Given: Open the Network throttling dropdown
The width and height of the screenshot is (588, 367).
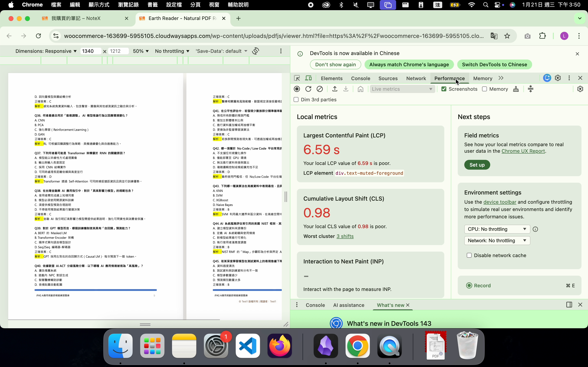Looking at the screenshot, I should pyautogui.click(x=497, y=241).
